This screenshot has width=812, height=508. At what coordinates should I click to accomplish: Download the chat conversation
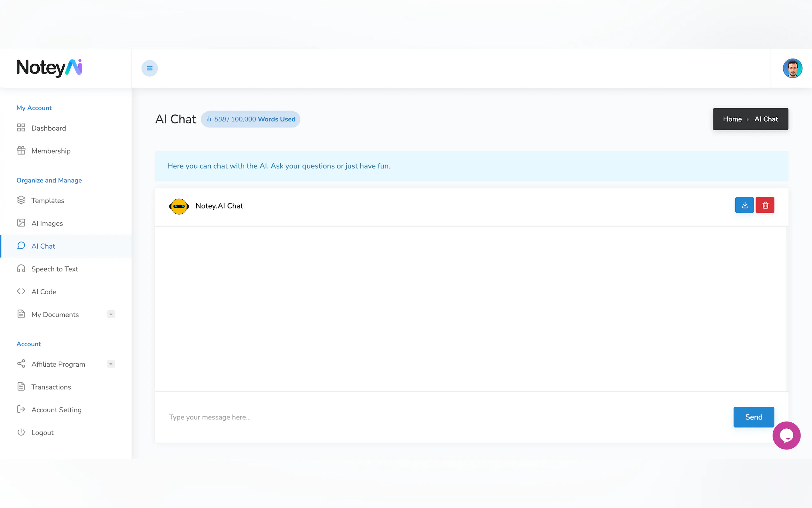click(744, 205)
